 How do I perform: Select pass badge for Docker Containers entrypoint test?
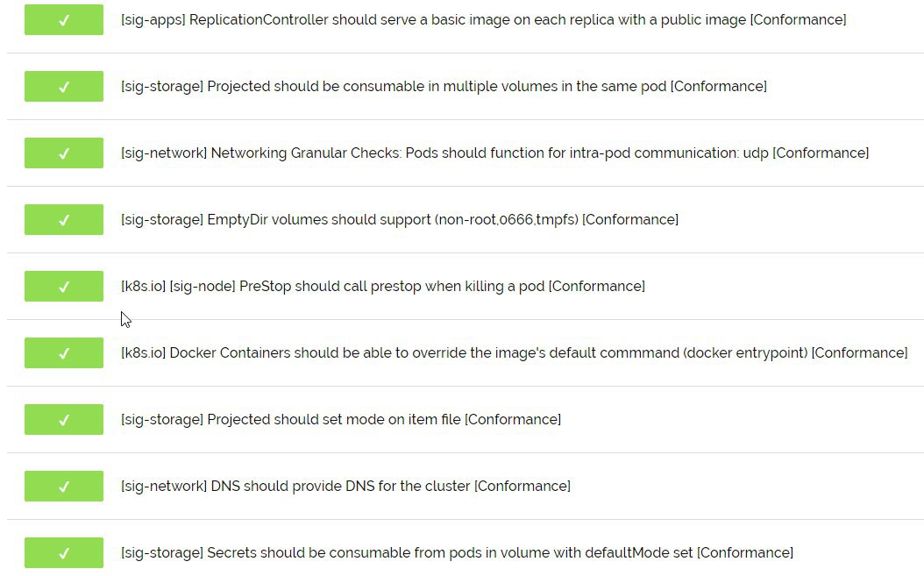point(64,353)
